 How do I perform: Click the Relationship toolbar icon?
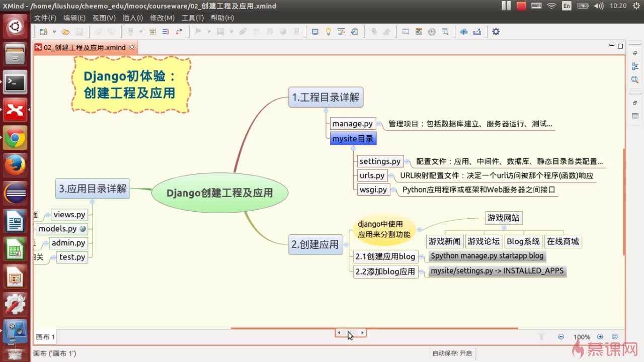(x=179, y=32)
